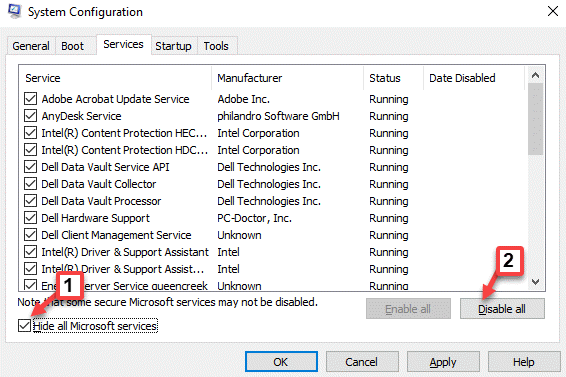Toggle Hide all Microsoft services checkbox
Image resolution: width=566 pixels, height=377 pixels.
(25, 326)
